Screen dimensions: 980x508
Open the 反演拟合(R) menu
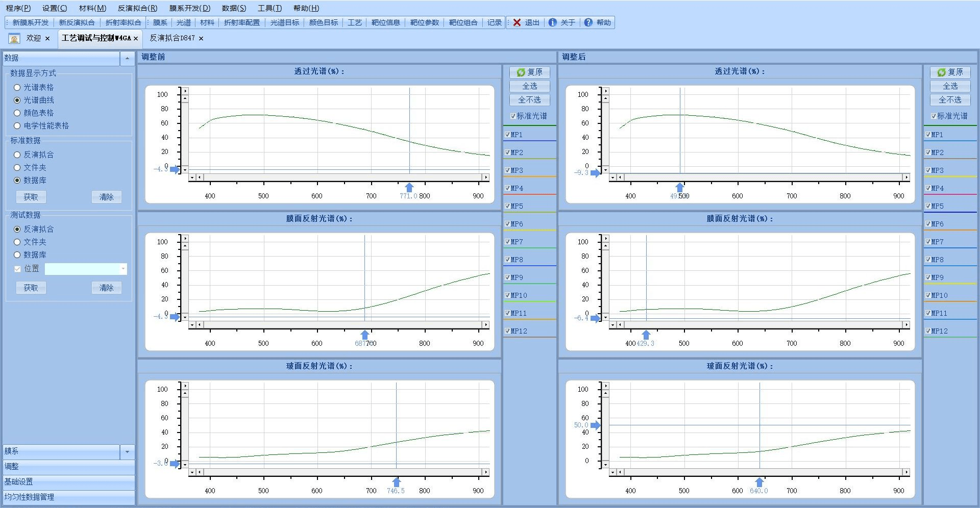(137, 8)
